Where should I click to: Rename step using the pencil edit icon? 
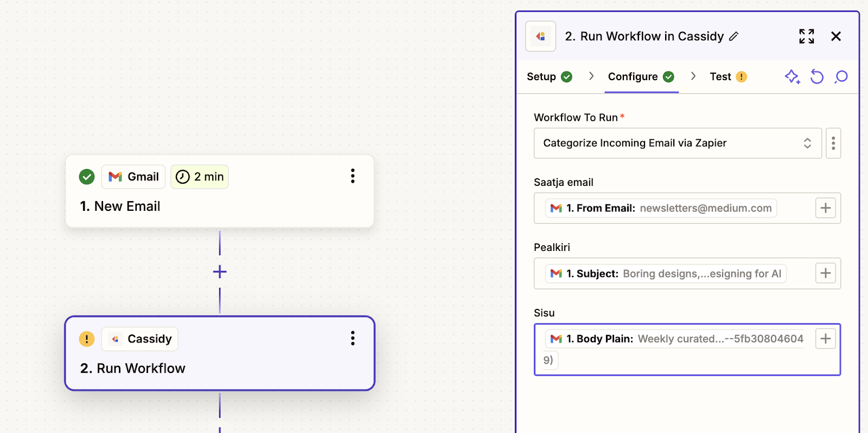pyautogui.click(x=734, y=36)
